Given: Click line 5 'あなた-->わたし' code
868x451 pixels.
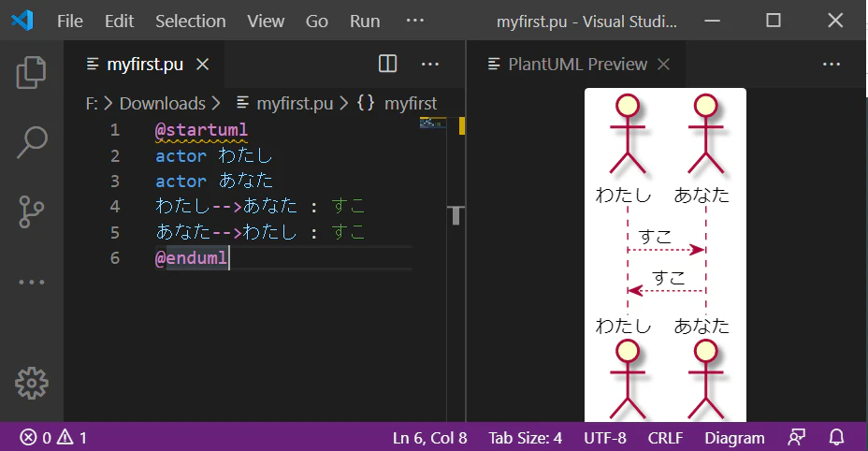Looking at the screenshot, I should click(x=225, y=232).
